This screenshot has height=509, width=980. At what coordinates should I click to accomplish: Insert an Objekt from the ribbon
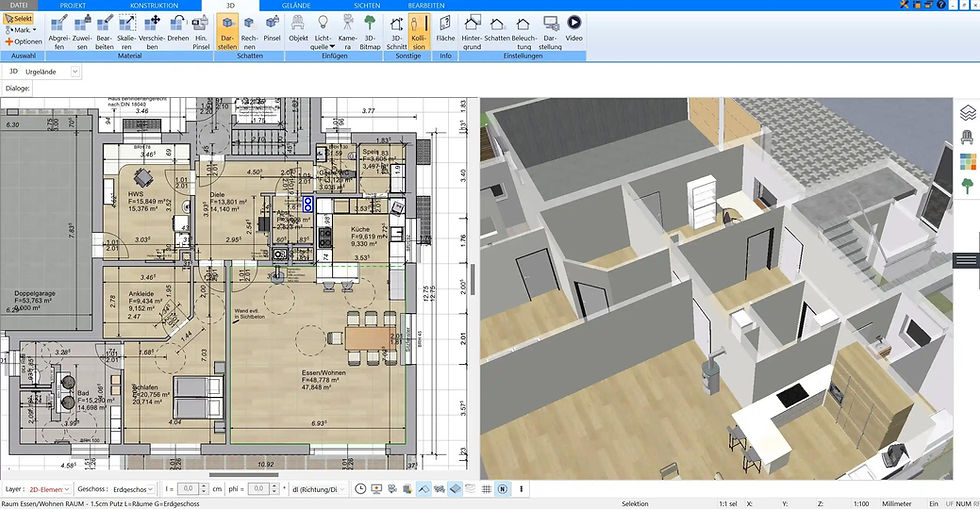pyautogui.click(x=298, y=29)
